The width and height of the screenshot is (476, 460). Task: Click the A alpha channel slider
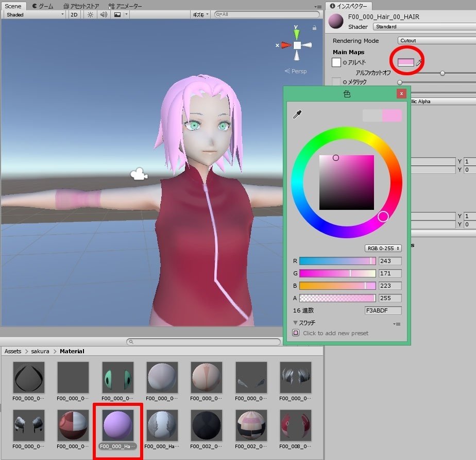pyautogui.click(x=337, y=298)
